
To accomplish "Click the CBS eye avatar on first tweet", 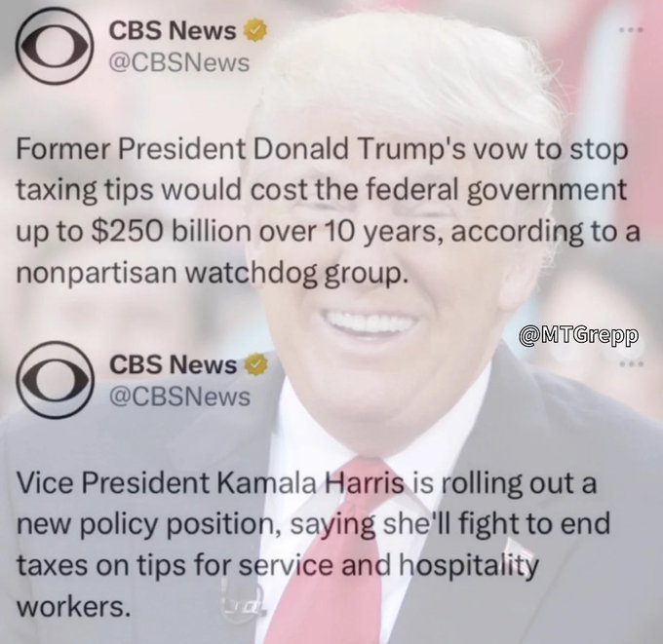I will pos(55,46).
